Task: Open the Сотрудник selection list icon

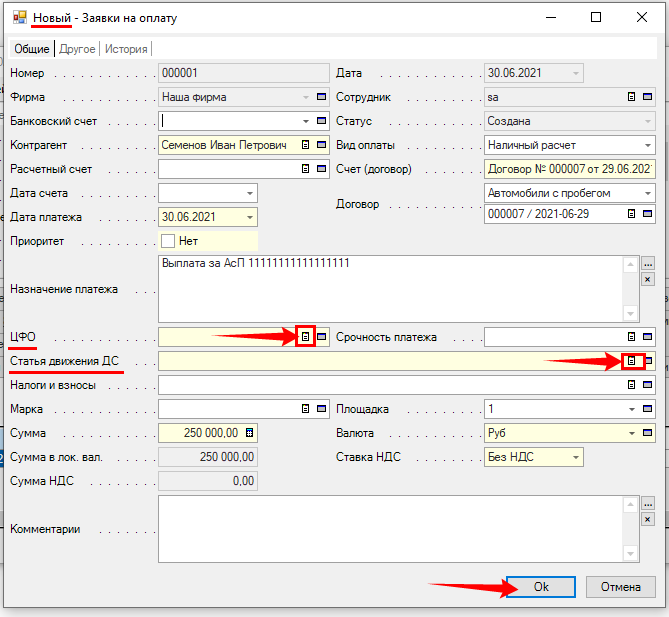Action: point(631,97)
